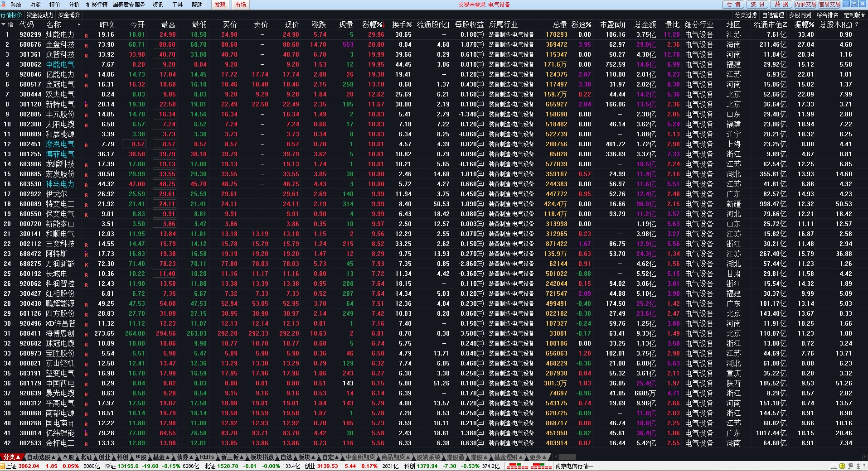Click the small index icon before 上证
This screenshot has width=868, height=471.
coord(2,466)
